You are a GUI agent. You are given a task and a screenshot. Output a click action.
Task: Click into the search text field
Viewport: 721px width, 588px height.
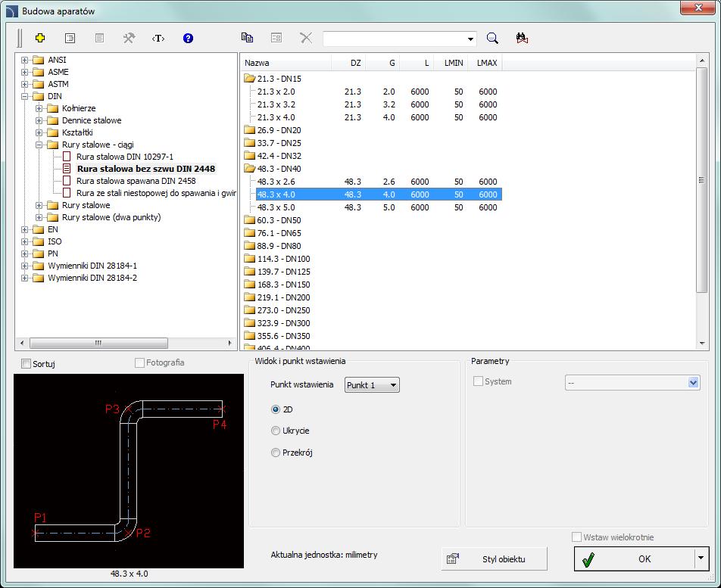394,39
